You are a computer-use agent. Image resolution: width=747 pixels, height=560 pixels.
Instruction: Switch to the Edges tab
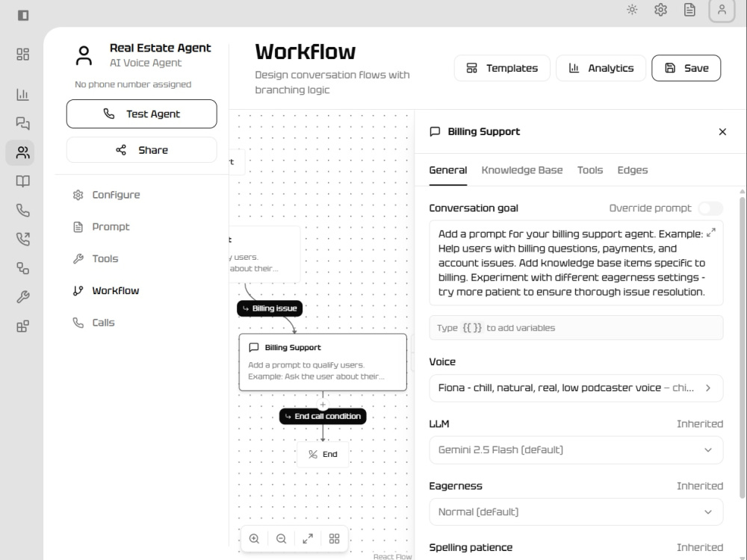(632, 170)
